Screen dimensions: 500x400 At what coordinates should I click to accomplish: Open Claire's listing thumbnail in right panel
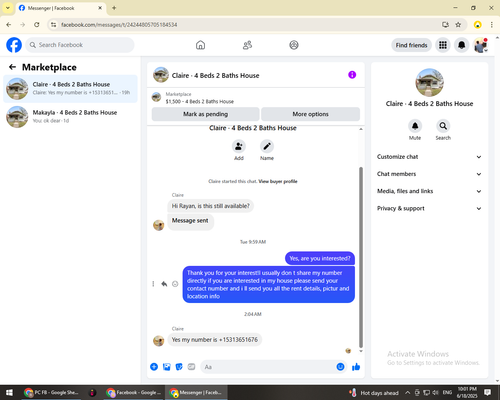429,83
